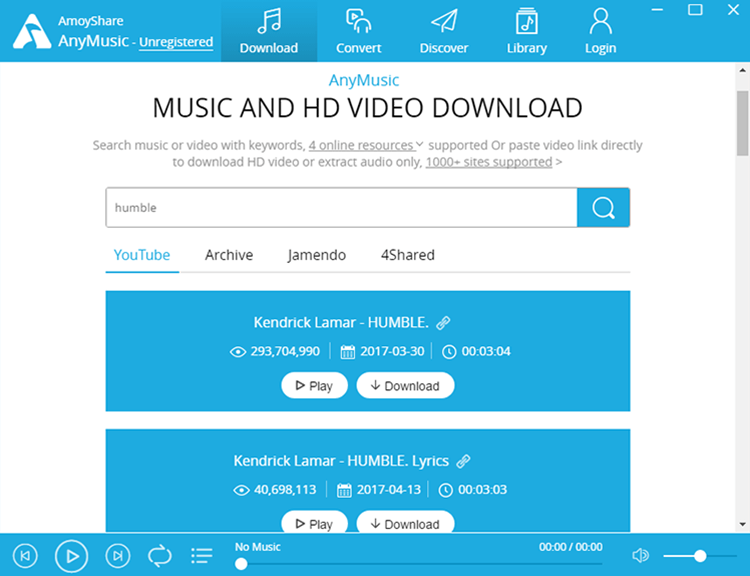Switch to the 4Shared tab
The height and width of the screenshot is (576, 750).
408,255
